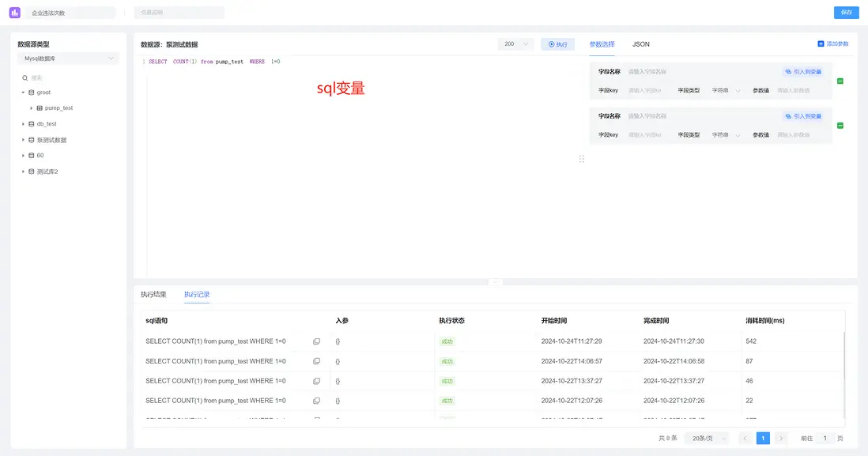Click the 消耗时间(ms) column header
The image size is (868, 456).
765,320
